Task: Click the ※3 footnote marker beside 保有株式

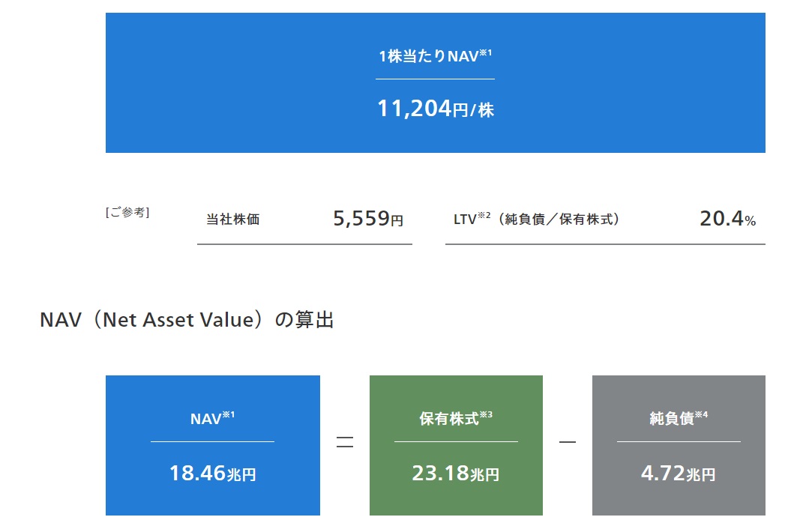Action: 485,414
